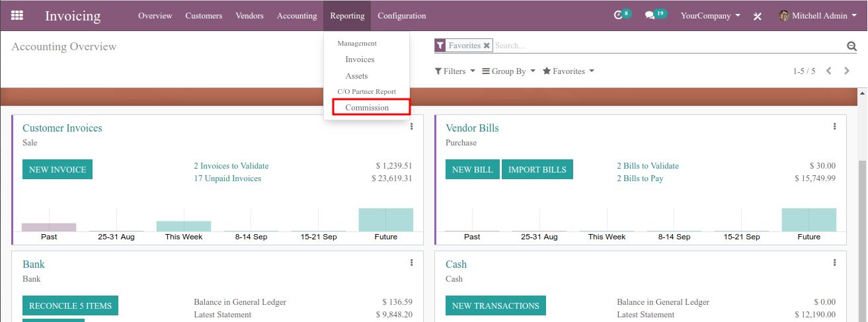Open 17 Unpaid Invoices link

click(x=227, y=179)
